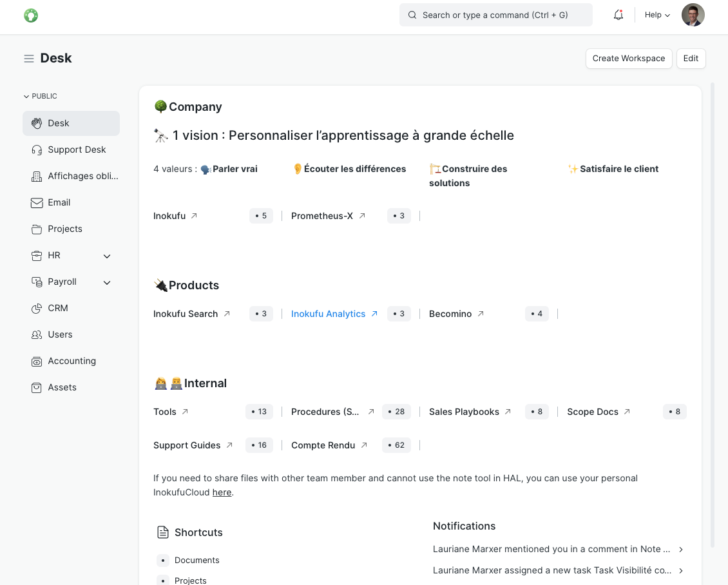
Task: Open the user avatar profile menu
Action: [693, 15]
